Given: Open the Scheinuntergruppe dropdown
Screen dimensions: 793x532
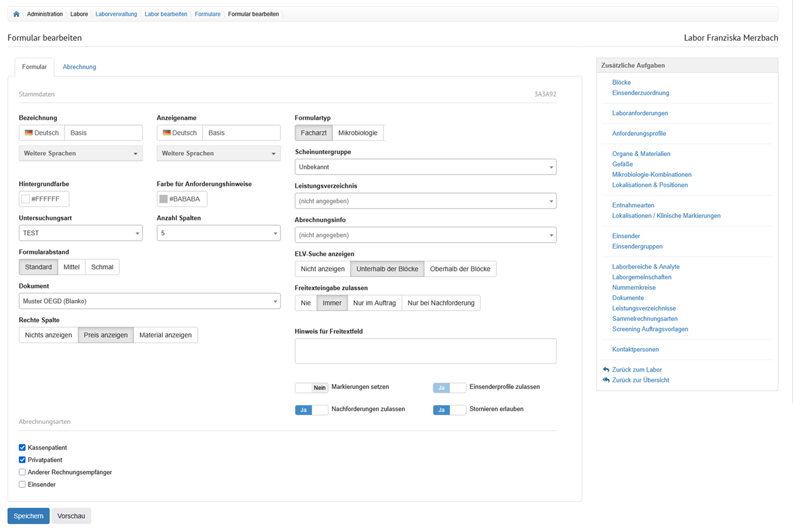Looking at the screenshot, I should [425, 167].
